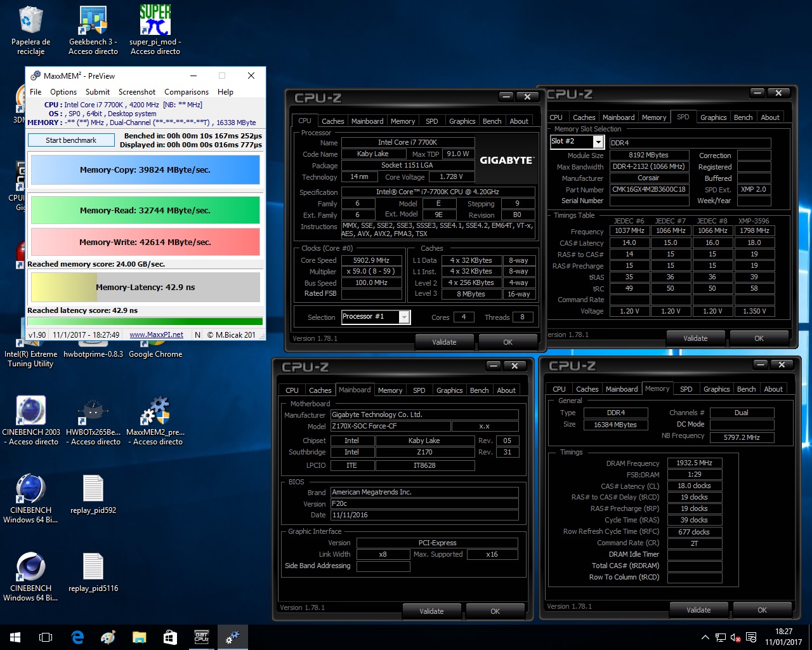Open the Windows Start menu
The height and width of the screenshot is (650, 812).
click(x=15, y=637)
